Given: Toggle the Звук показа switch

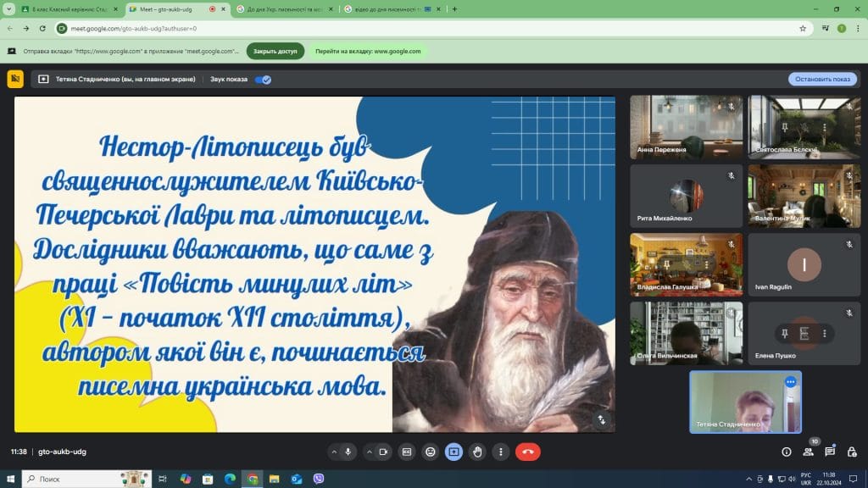Looking at the screenshot, I should point(263,80).
